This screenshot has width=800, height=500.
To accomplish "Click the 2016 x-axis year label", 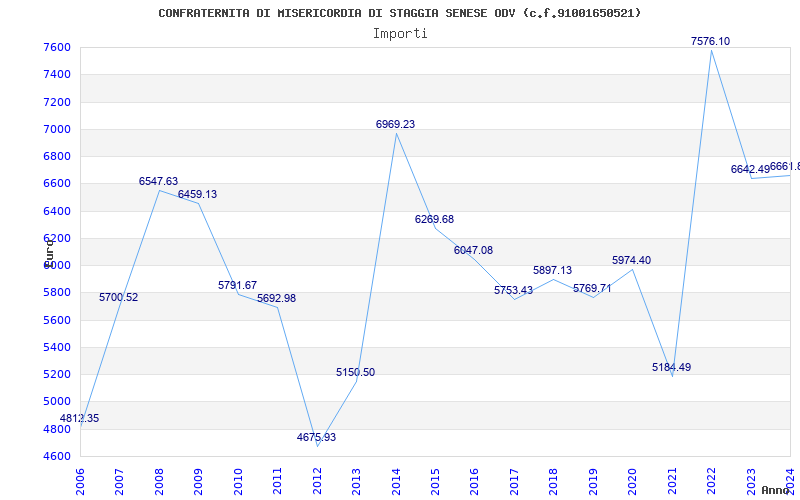I will pos(474,481).
